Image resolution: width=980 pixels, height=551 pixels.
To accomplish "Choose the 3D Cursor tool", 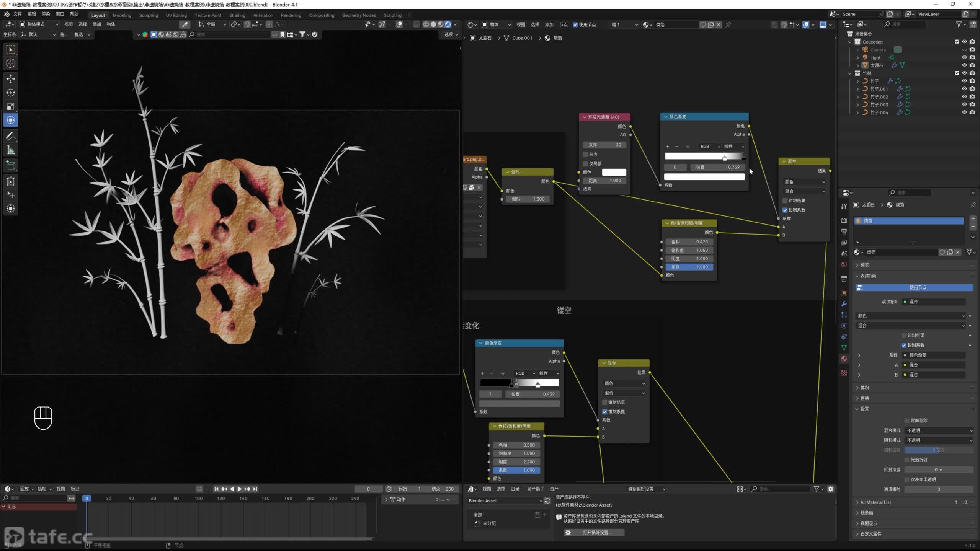I will pos(11,64).
